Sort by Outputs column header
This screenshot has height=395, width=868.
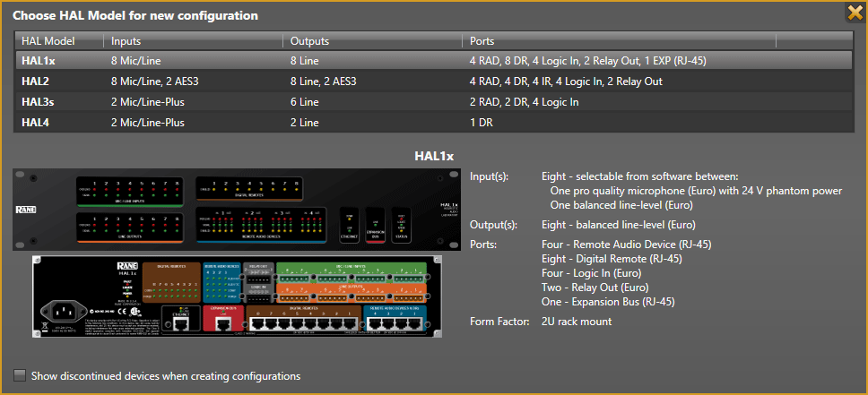(x=372, y=41)
